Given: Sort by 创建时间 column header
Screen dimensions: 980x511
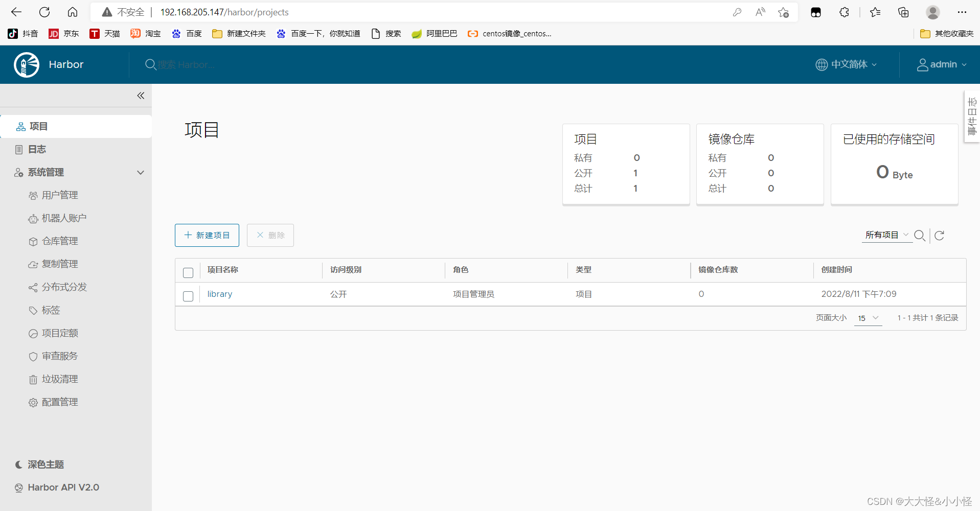Looking at the screenshot, I should coord(837,270).
